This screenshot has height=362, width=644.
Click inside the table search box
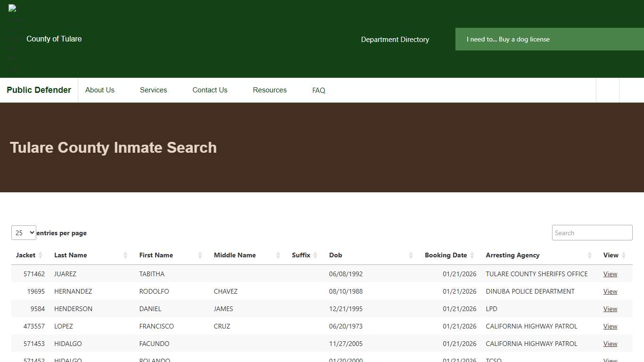point(592,232)
